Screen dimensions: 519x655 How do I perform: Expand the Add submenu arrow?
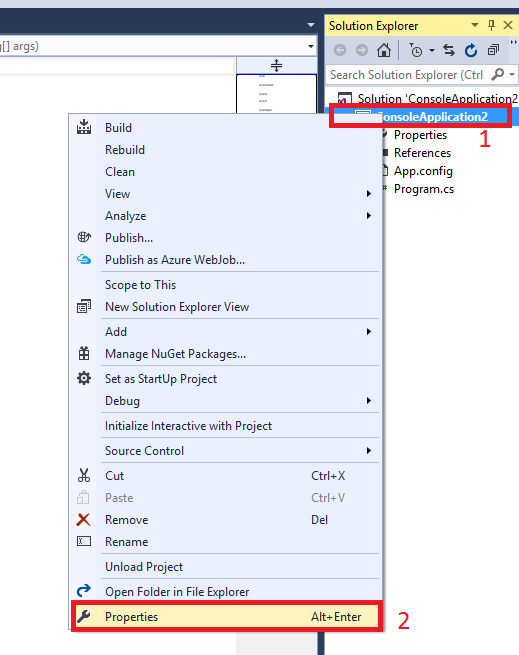[x=369, y=332]
